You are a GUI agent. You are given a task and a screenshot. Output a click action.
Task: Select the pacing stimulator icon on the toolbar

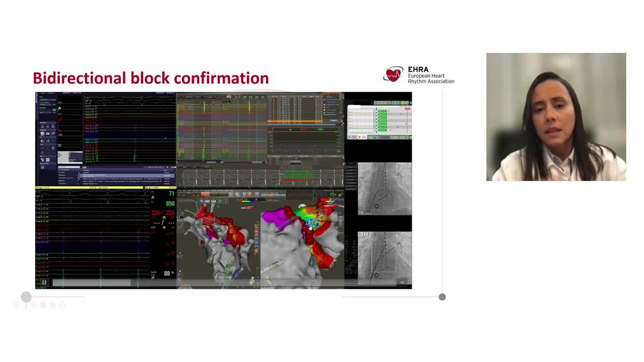tap(43, 126)
